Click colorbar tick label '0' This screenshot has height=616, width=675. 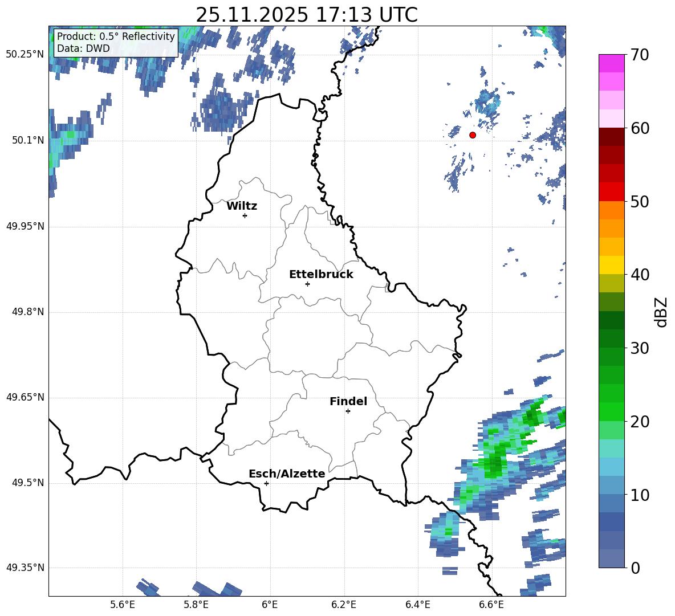(635, 568)
